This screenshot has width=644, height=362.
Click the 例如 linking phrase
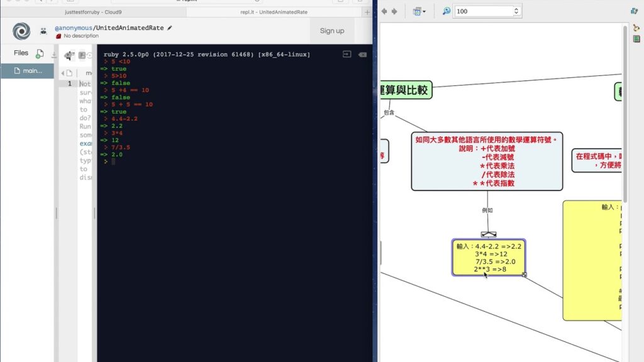tap(487, 210)
